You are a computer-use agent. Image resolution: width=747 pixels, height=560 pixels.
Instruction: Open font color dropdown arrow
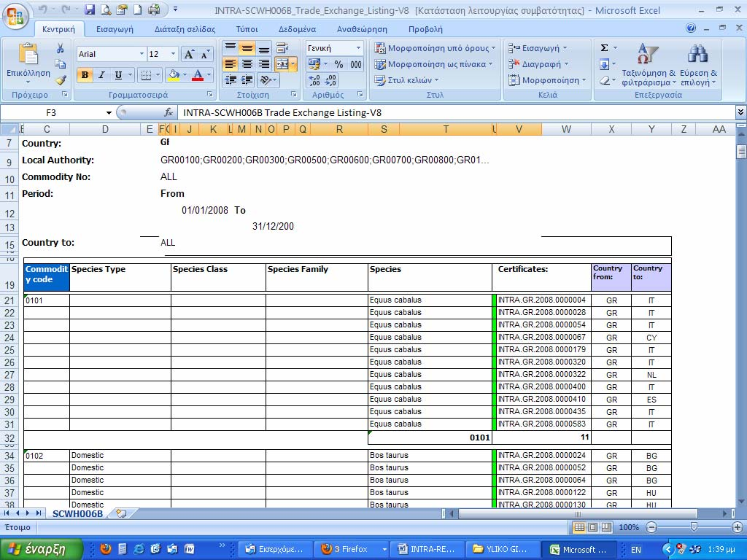pos(209,75)
